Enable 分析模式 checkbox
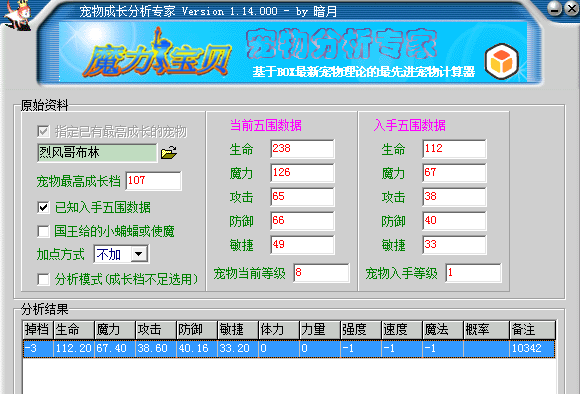580x394 pixels. 43,279
